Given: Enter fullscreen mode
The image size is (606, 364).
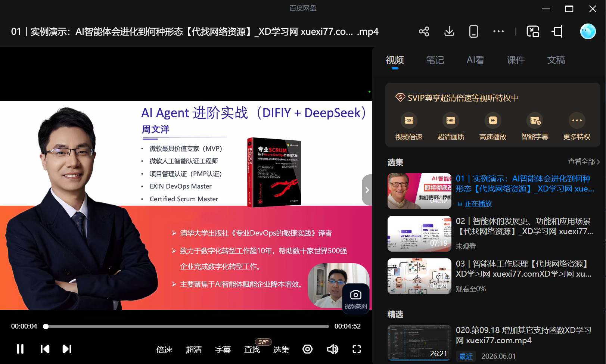Looking at the screenshot, I should pos(357,349).
